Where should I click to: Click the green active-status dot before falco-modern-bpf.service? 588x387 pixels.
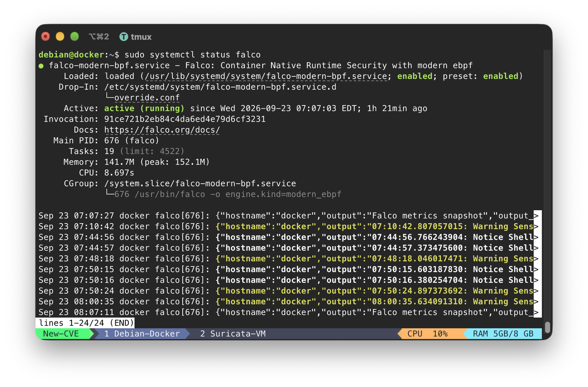(41, 66)
